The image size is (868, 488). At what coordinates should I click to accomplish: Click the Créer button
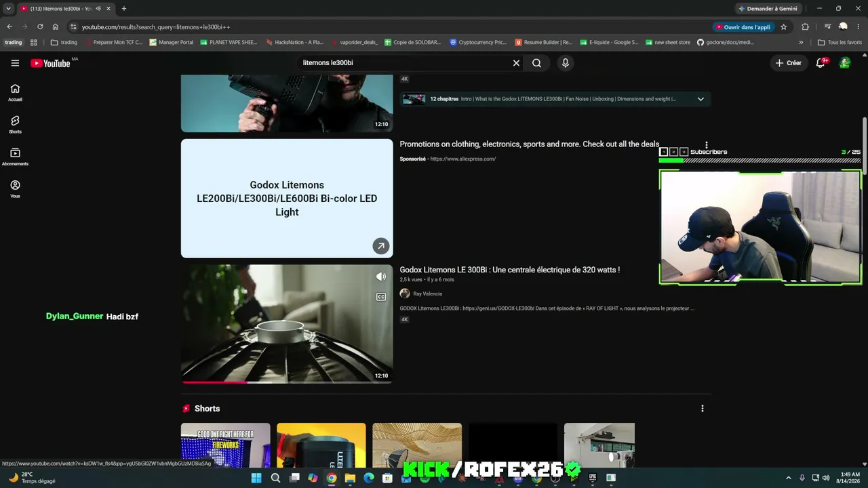click(789, 63)
